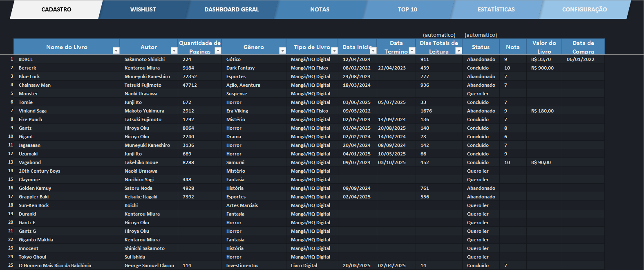Expand the Dias Totais de Leitura filter

coord(458,50)
